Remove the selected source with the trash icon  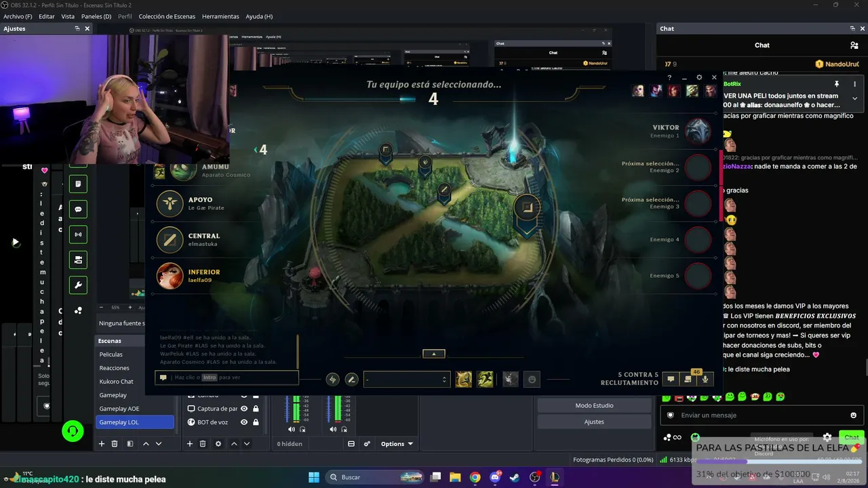[x=203, y=444]
